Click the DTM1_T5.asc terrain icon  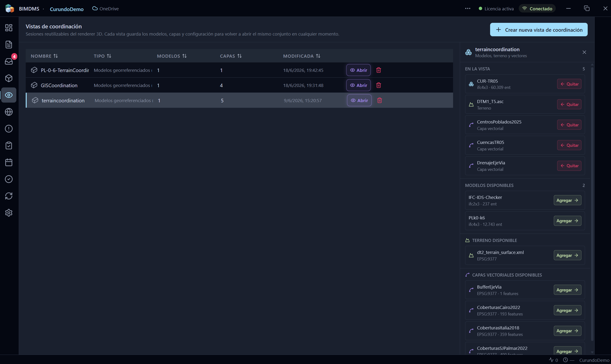(x=471, y=105)
